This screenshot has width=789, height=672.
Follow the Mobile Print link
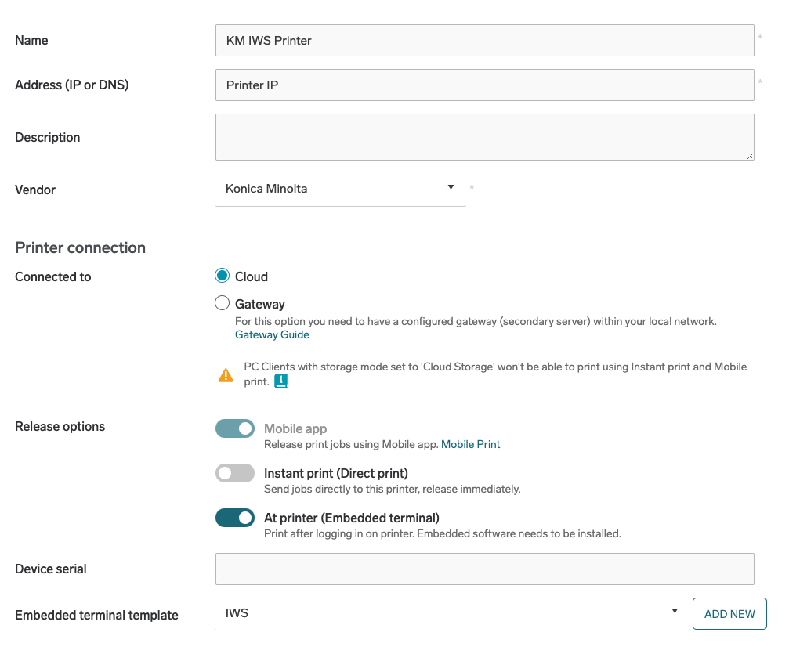tap(470, 444)
